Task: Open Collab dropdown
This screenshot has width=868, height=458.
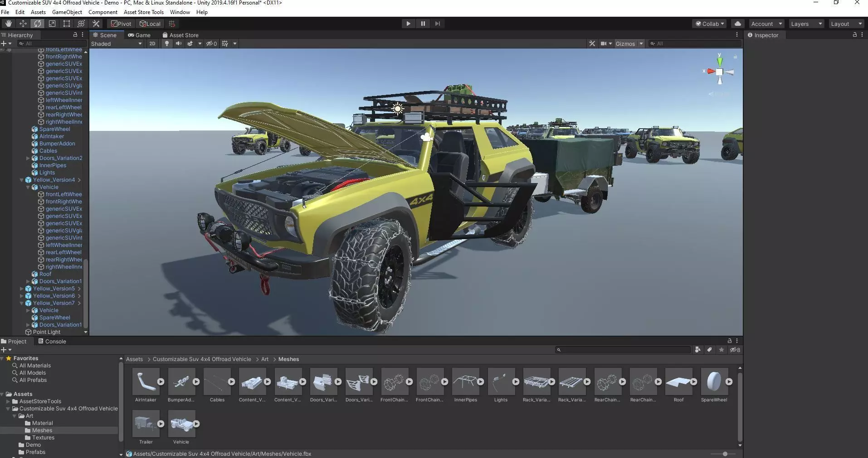Action: 710,24
